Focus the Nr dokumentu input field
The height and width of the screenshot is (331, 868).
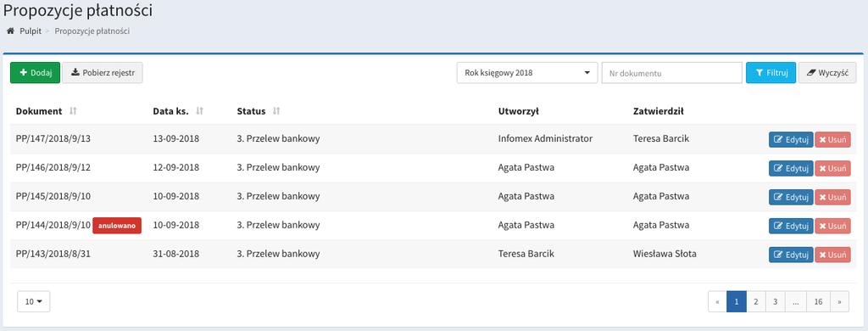pos(671,73)
